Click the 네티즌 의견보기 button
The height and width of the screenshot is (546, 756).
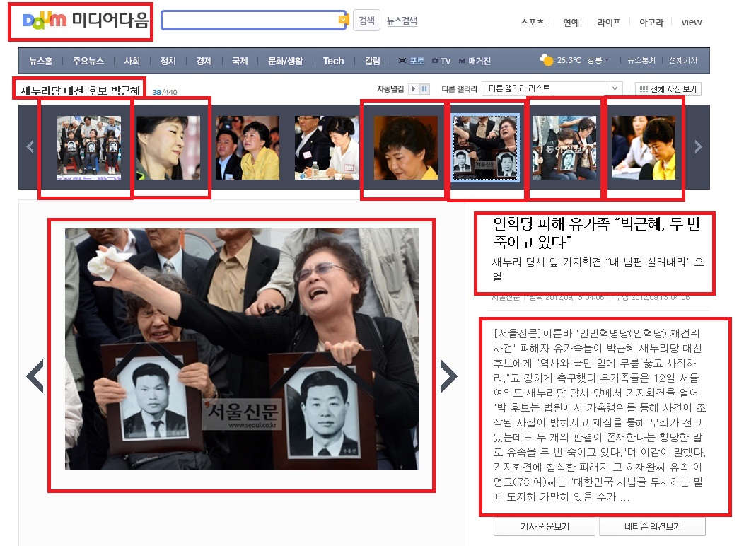click(652, 526)
